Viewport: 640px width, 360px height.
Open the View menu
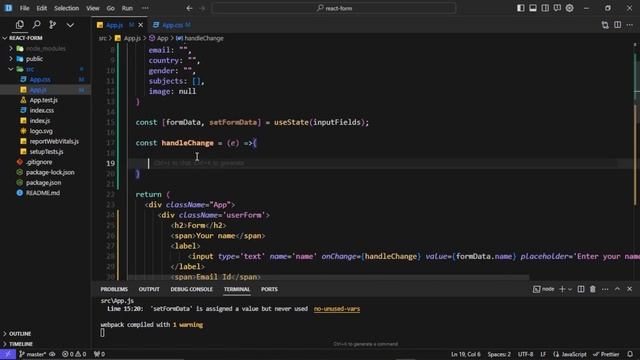(x=93, y=8)
